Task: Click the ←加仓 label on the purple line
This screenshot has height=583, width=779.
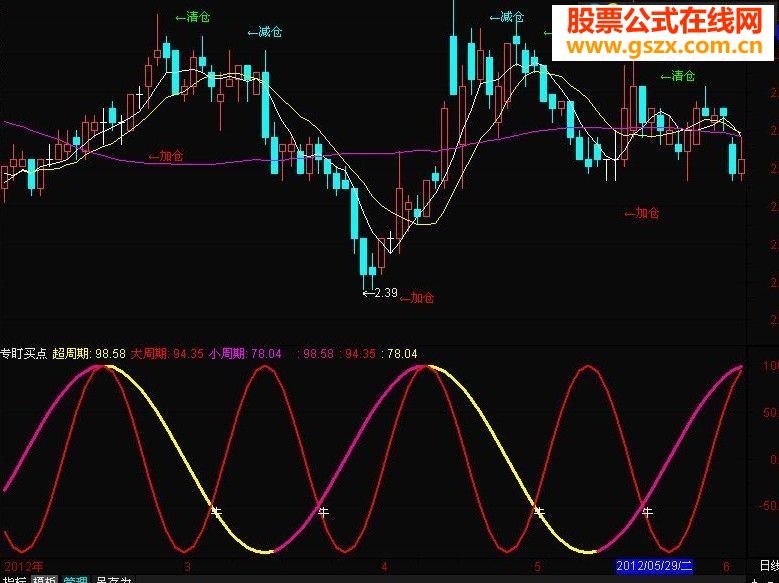Action: (x=166, y=156)
